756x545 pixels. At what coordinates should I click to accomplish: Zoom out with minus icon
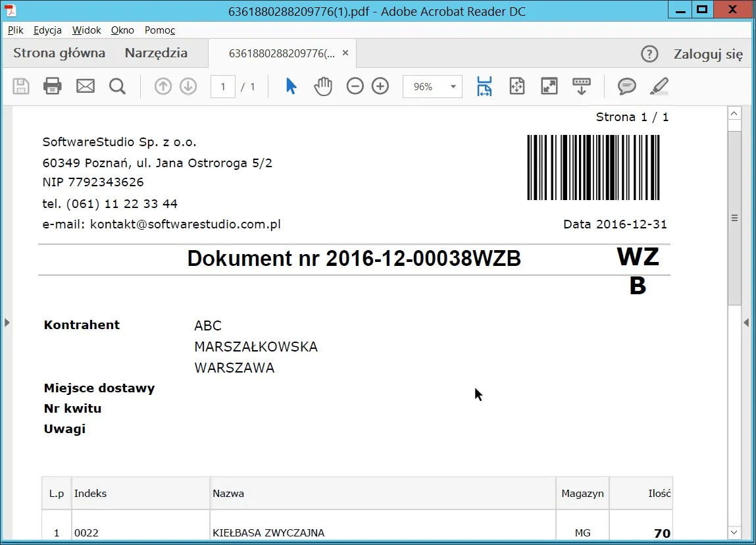coord(355,86)
